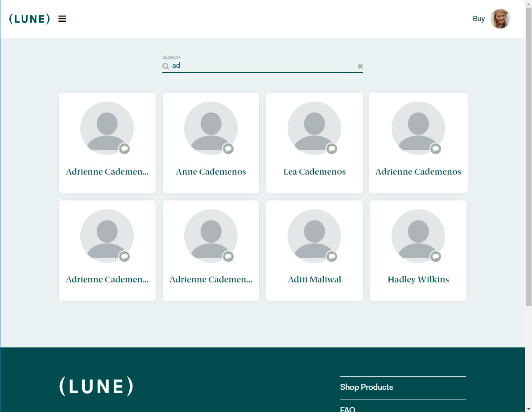Select Anne Cademenos's avatar placeholder
Image resolution: width=532 pixels, height=412 pixels.
coord(210,128)
